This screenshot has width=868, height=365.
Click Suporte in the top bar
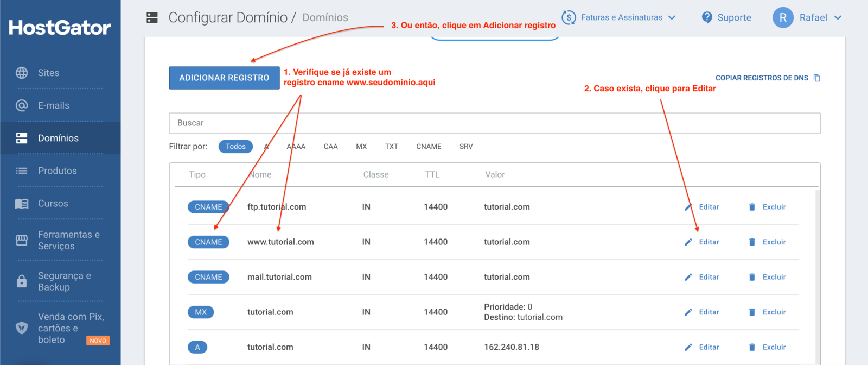point(734,17)
